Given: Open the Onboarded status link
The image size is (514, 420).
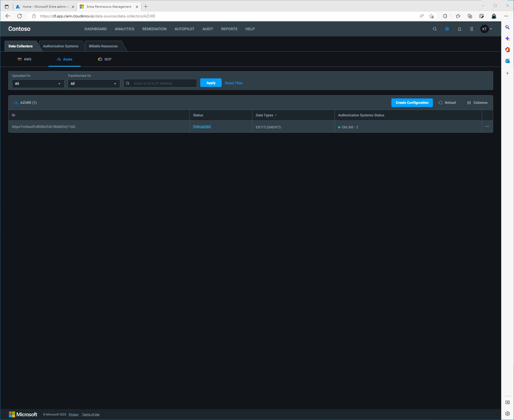Looking at the screenshot, I should [x=202, y=127].
